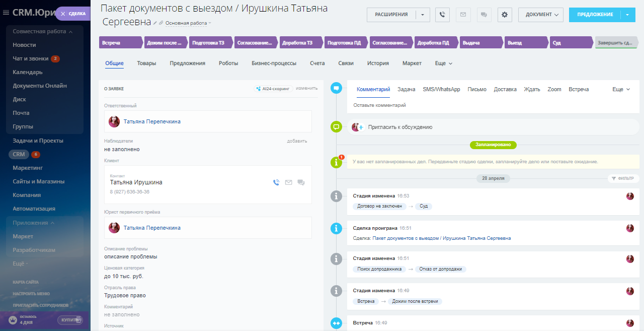Open hamburger menu next to CRM logo
The width and height of the screenshot is (644, 331).
pyautogui.click(x=6, y=13)
